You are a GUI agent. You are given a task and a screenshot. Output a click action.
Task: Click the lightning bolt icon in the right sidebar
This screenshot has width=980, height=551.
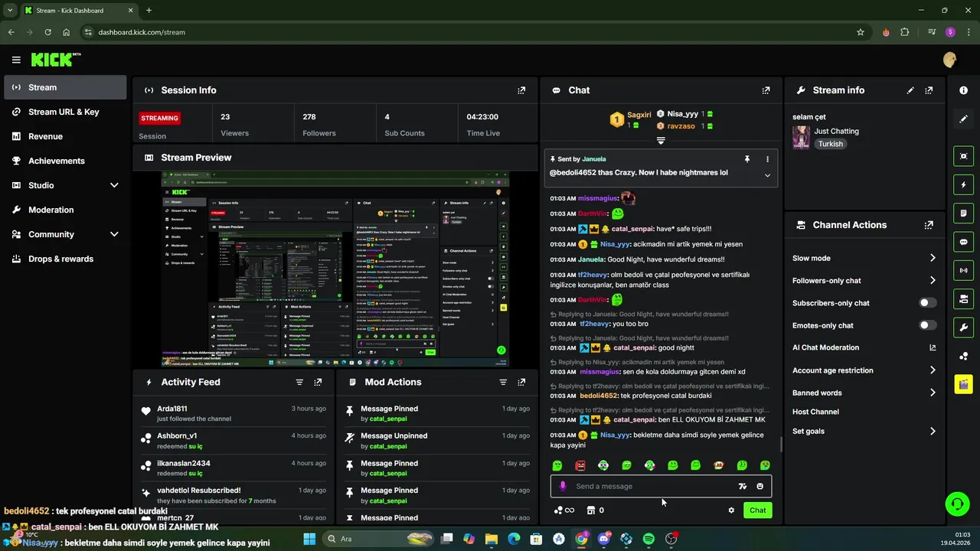click(x=963, y=185)
